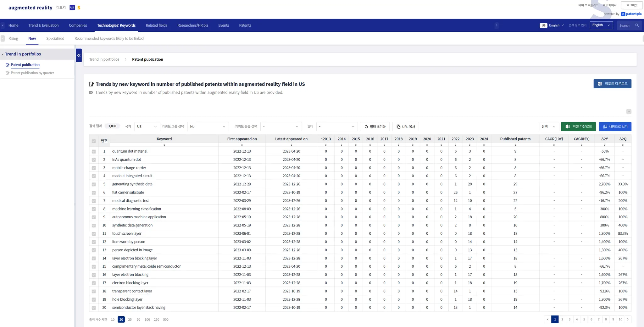Click the search magnifier icon
644x327 pixels.
[637, 25]
